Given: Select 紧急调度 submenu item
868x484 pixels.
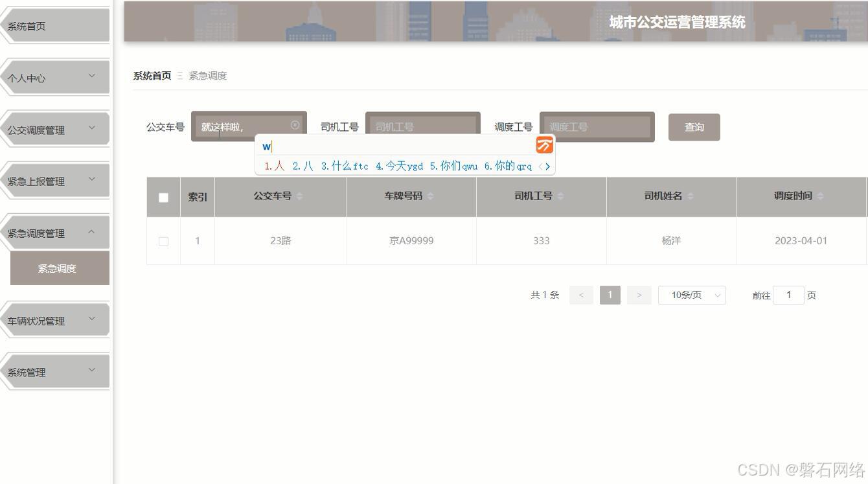Looking at the screenshot, I should point(60,268).
